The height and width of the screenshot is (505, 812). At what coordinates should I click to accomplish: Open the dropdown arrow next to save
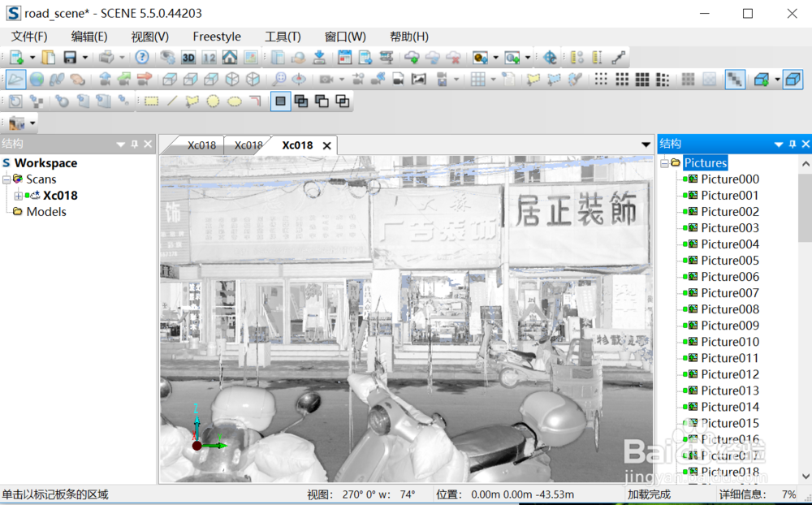tap(85, 58)
